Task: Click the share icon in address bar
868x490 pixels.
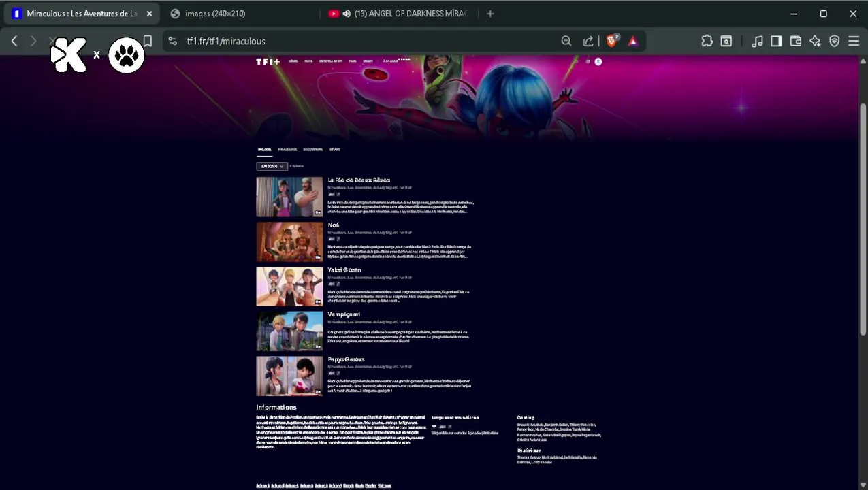Action: point(588,41)
